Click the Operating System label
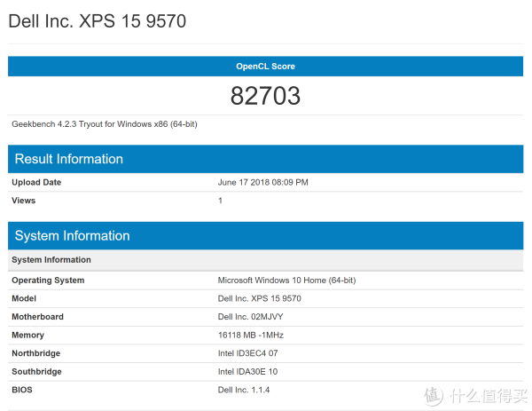Viewport: 532px width, 411px height. (x=48, y=281)
